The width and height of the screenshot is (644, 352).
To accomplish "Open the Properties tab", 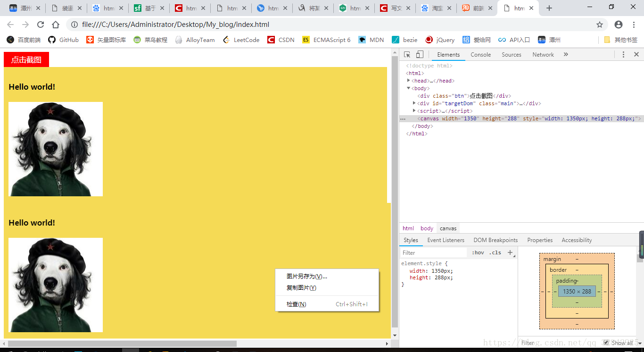I will [540, 240].
